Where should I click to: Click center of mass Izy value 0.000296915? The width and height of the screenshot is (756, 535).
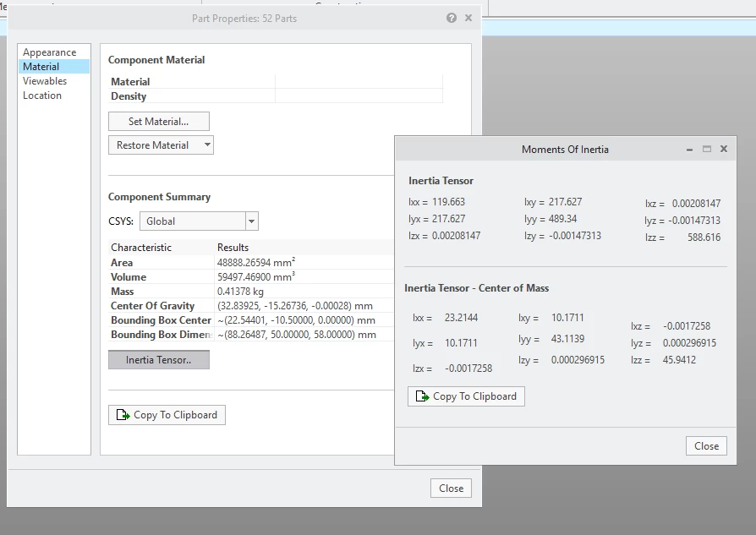[x=578, y=360]
